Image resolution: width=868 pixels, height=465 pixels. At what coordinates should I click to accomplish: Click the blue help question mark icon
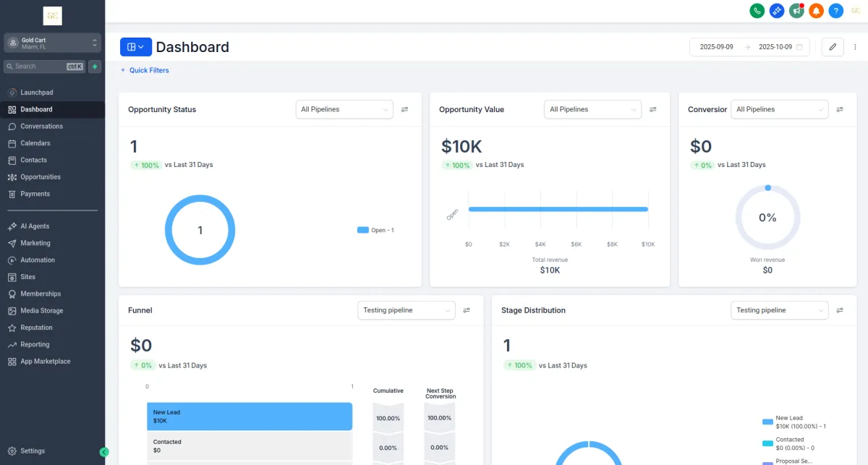[835, 11]
